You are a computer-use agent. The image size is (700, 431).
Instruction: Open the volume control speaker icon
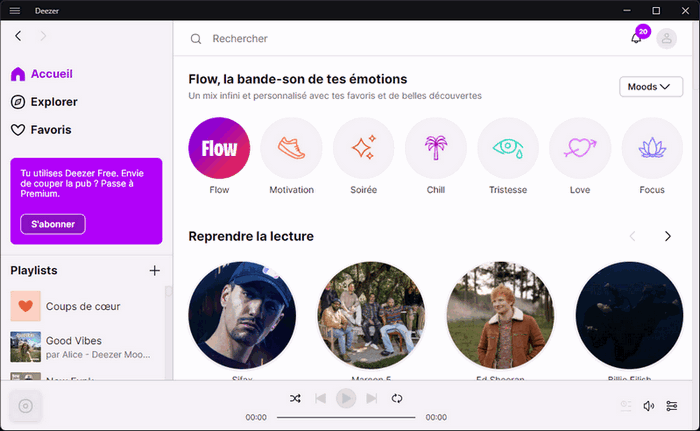coord(649,406)
